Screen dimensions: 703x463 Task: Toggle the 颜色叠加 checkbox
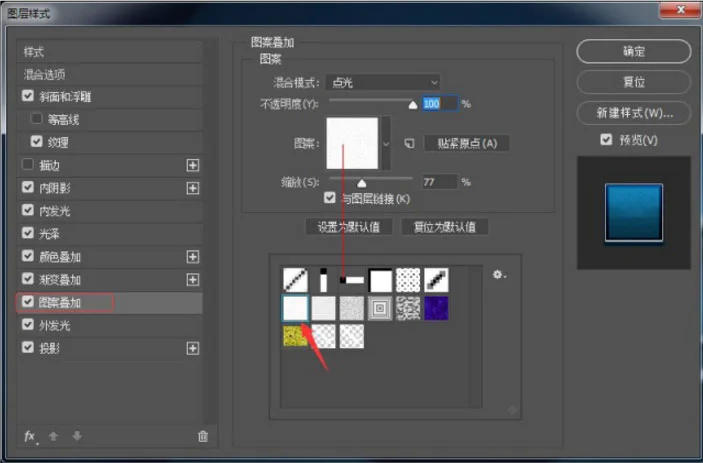[28, 256]
